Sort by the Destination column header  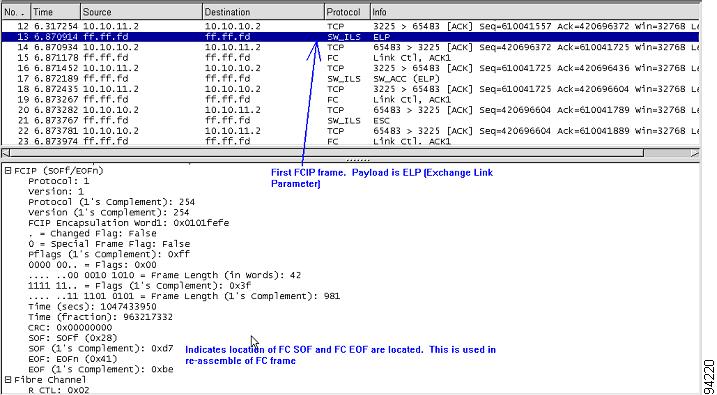pyautogui.click(x=263, y=12)
